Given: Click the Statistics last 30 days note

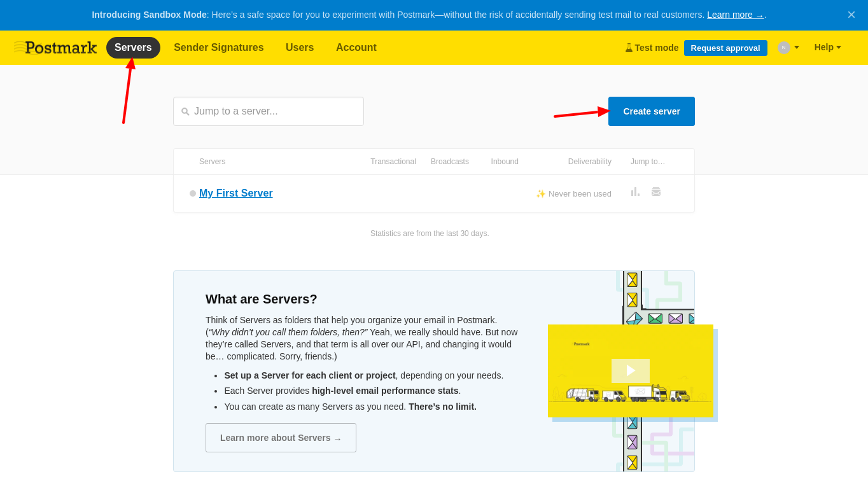Looking at the screenshot, I should click(x=430, y=234).
